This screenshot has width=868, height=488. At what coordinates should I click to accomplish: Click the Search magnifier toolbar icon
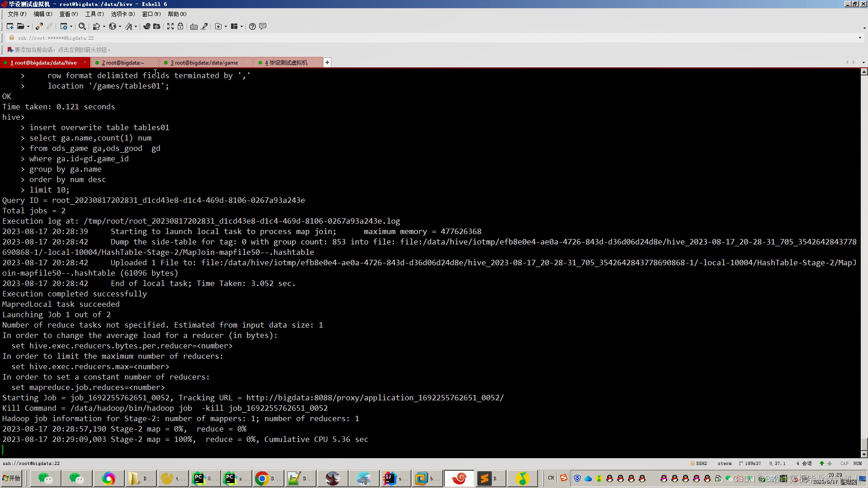[82, 26]
